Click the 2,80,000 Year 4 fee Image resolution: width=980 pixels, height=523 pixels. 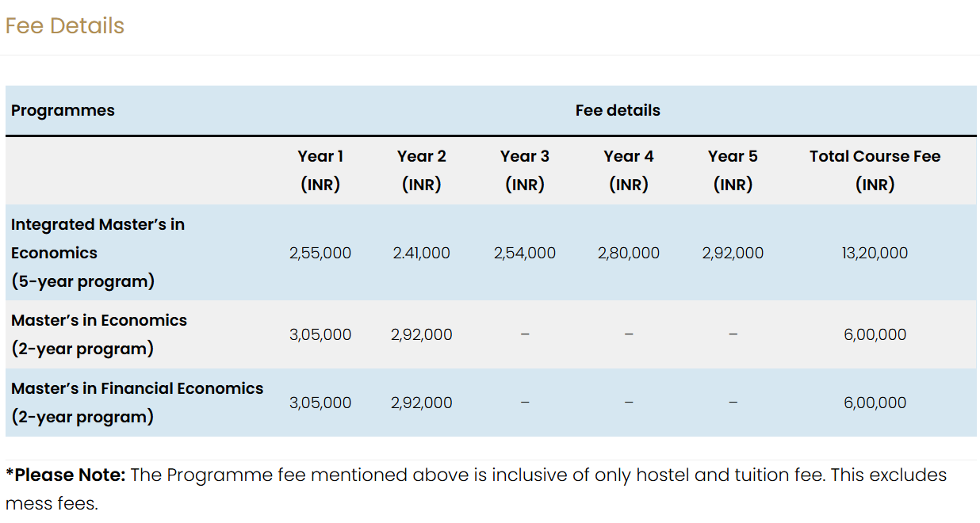click(629, 254)
